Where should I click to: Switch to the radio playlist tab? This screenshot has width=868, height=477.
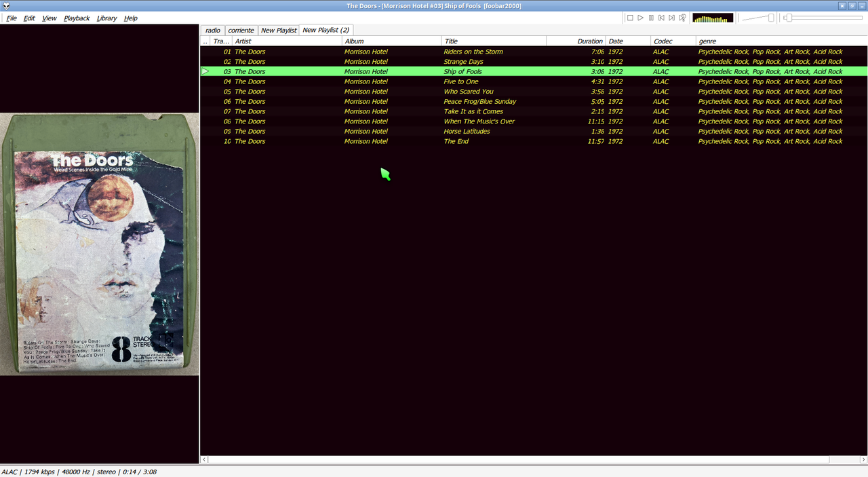[x=213, y=31]
